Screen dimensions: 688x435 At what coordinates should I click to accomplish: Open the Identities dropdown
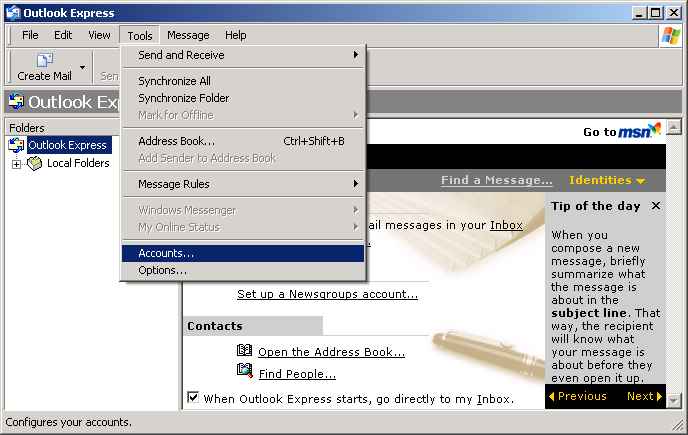[607, 180]
